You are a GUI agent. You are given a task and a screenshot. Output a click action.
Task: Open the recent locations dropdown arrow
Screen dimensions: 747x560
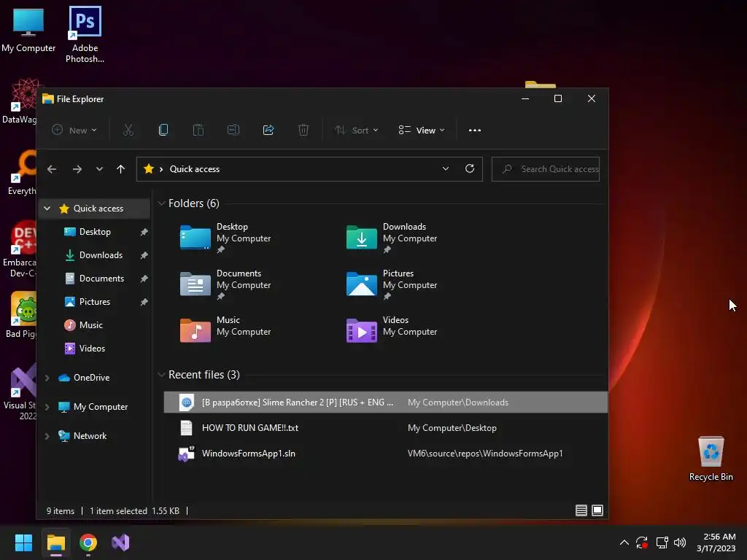(x=99, y=169)
